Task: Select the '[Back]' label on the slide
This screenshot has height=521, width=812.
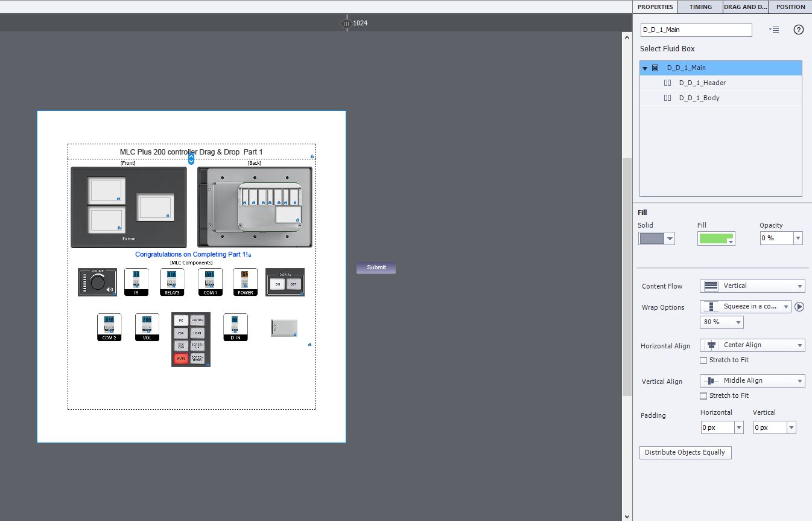Action: [x=254, y=163]
